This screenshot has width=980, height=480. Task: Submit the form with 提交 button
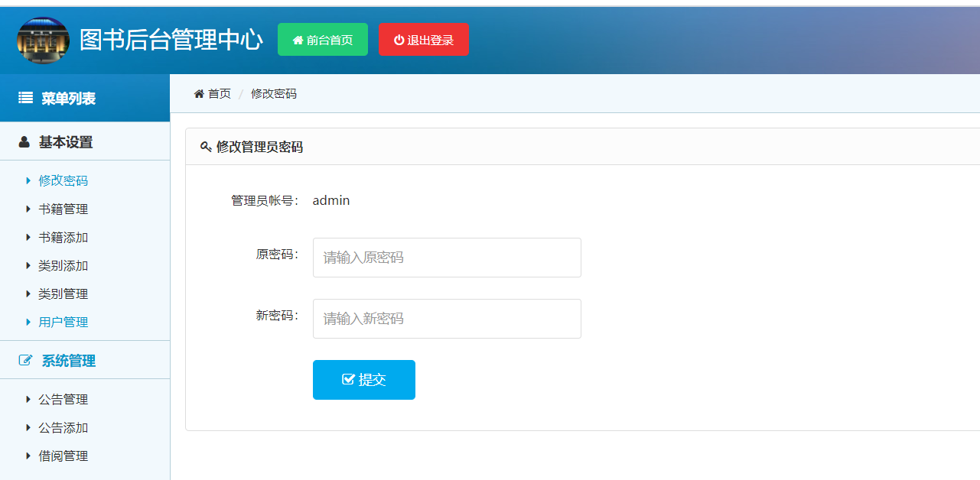(364, 380)
